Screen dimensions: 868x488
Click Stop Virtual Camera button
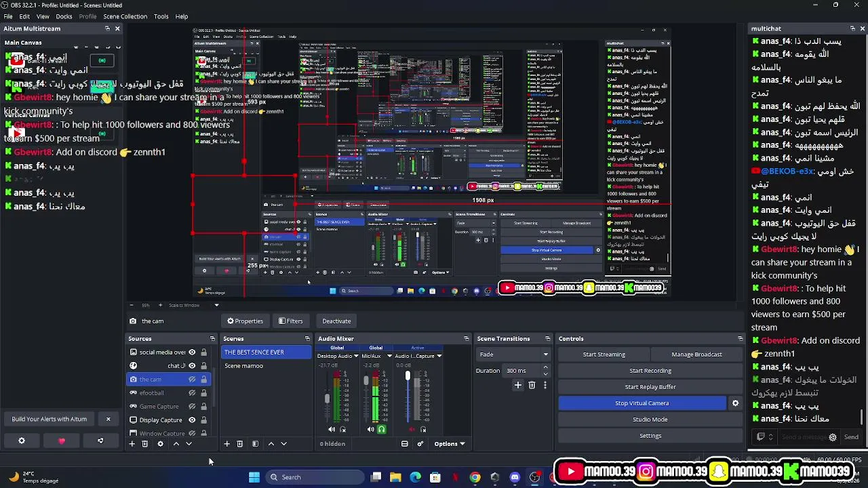coord(642,403)
